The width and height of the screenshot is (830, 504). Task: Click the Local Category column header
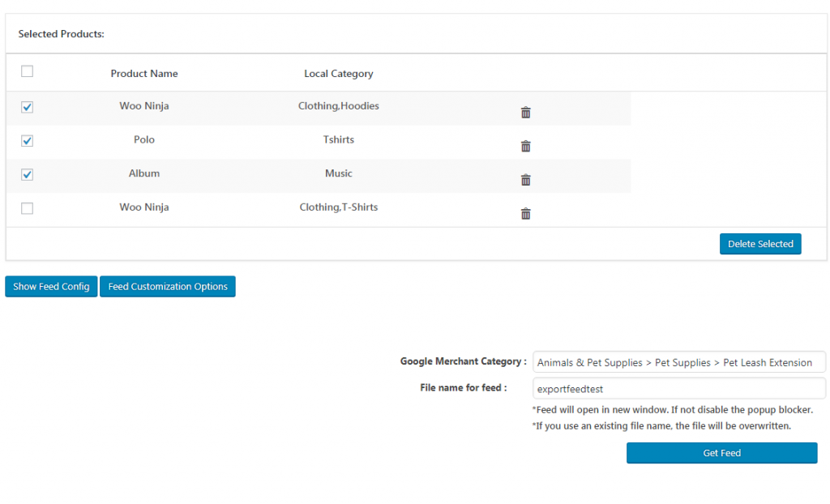[x=338, y=73]
